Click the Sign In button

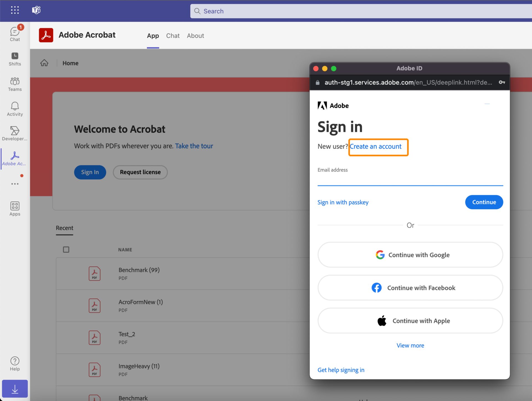point(90,172)
